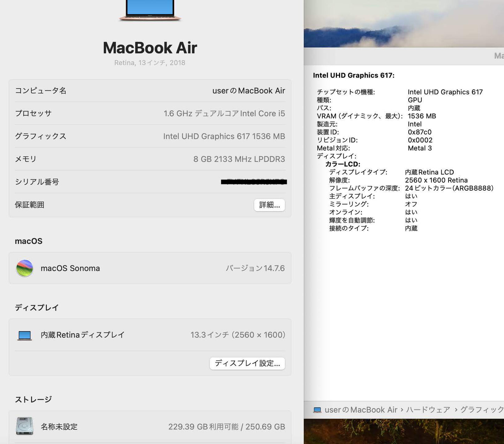
Task: Open the 保証範囲 details via its icon row
Action: (x=269, y=205)
